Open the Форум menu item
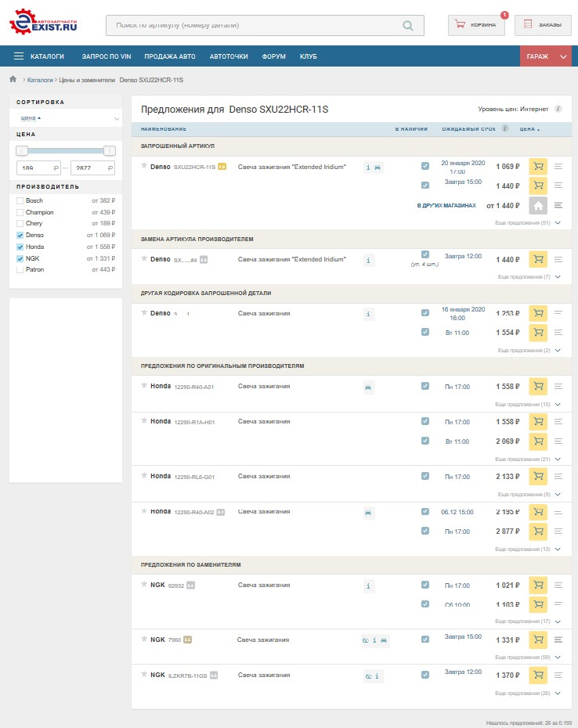The image size is (578, 728). pos(273,56)
